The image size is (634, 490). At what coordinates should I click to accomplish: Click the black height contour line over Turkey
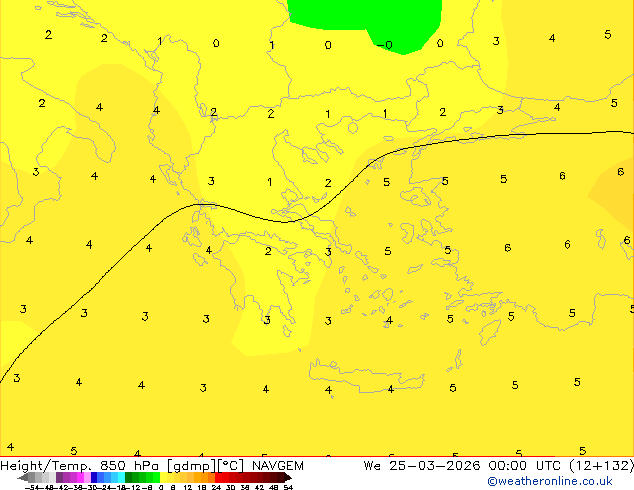[505, 136]
